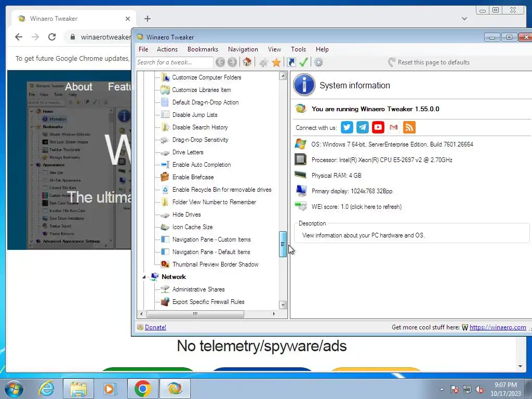Open the Bookmarks menu
Screen dimensions: 532x399
click(x=203, y=49)
